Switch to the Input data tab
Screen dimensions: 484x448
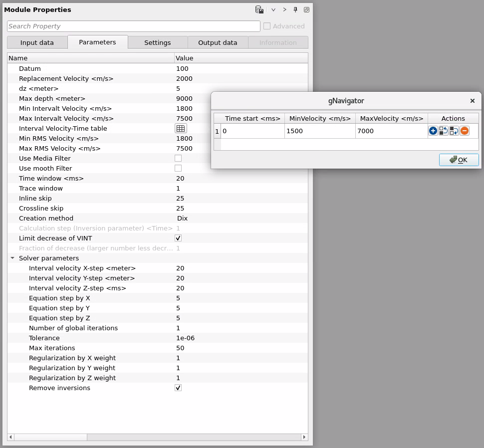tap(37, 42)
